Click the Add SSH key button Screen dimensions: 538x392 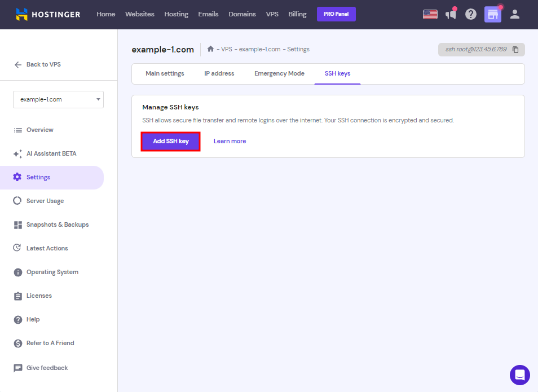click(171, 141)
